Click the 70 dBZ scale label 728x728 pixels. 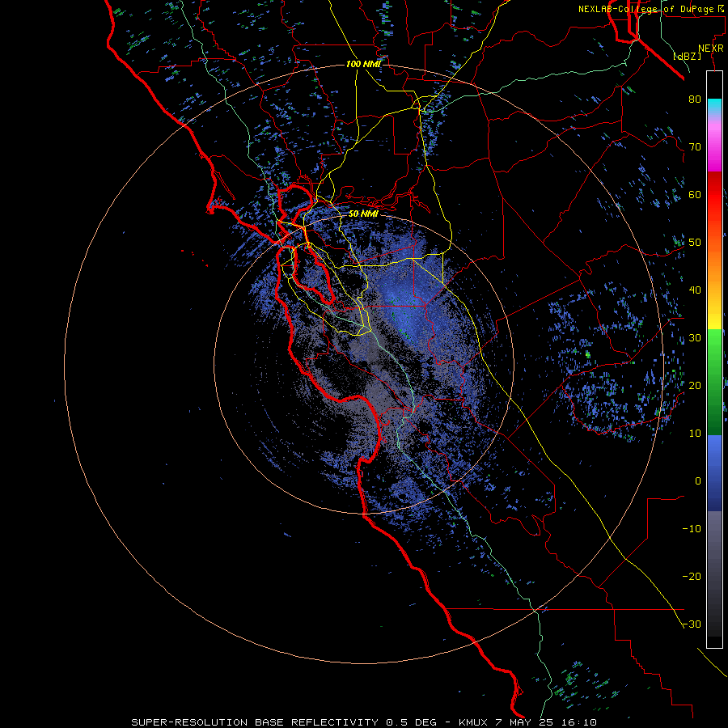click(x=695, y=146)
